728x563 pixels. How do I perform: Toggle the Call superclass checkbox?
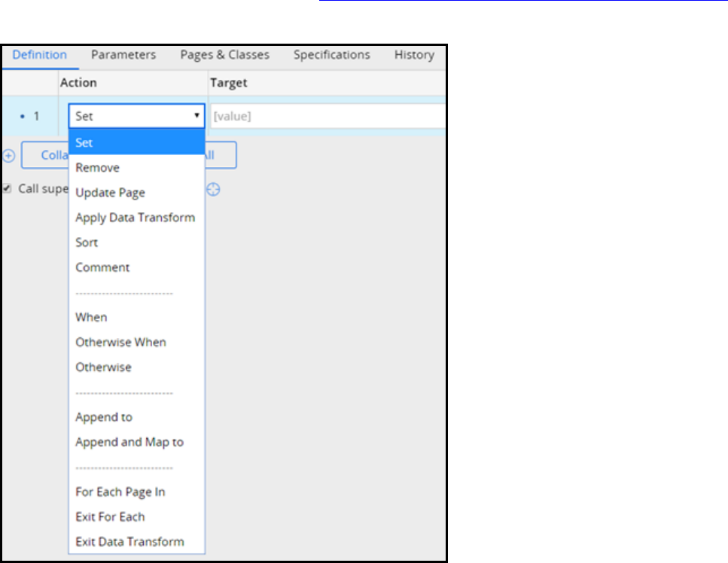(7, 188)
